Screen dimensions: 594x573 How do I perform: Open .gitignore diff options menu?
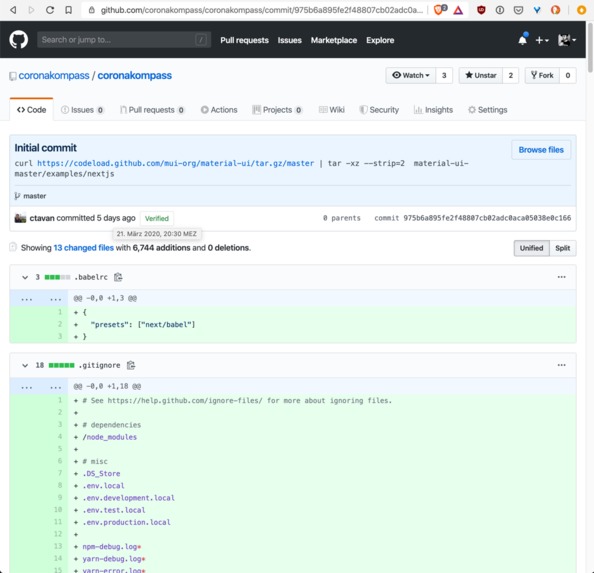561,365
